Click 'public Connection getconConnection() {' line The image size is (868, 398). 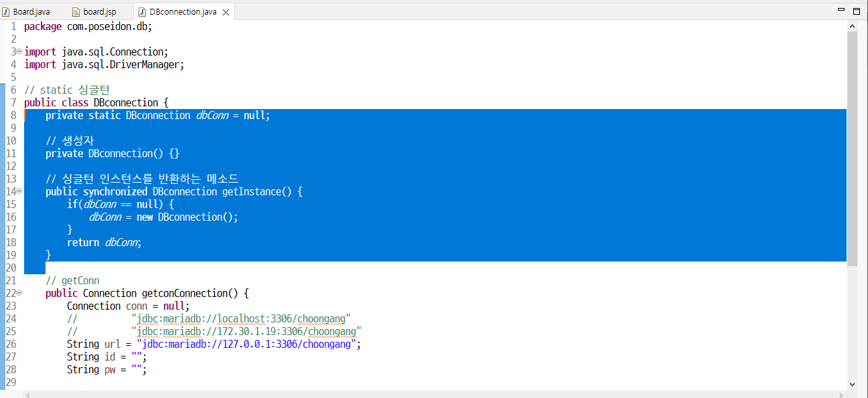147,294
